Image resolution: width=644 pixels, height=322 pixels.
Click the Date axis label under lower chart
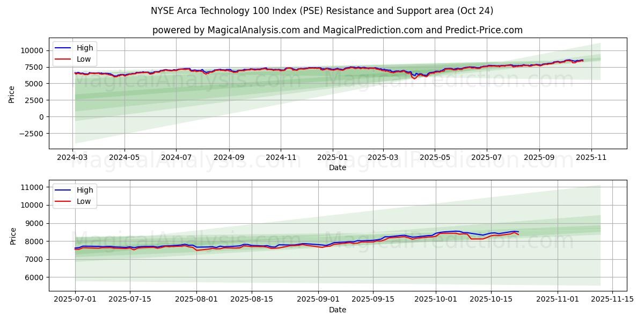click(x=337, y=310)
